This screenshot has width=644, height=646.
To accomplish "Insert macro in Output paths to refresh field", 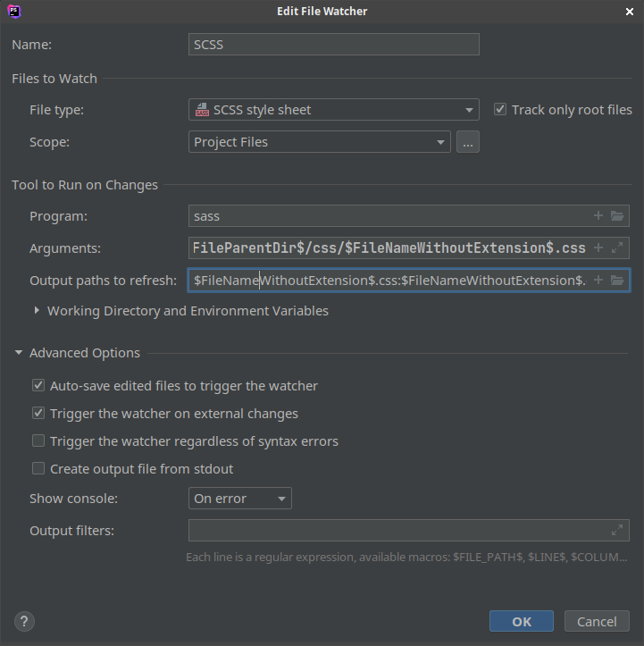I will click(x=598, y=281).
